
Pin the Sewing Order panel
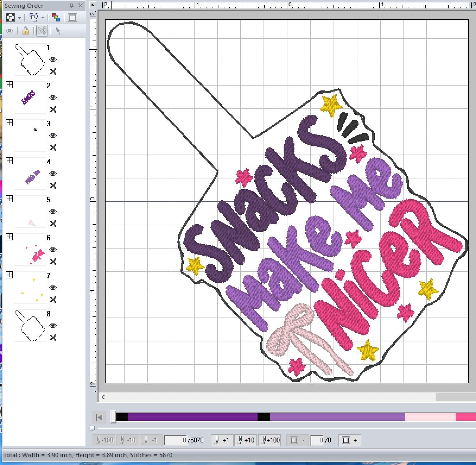pyautogui.click(x=72, y=5)
